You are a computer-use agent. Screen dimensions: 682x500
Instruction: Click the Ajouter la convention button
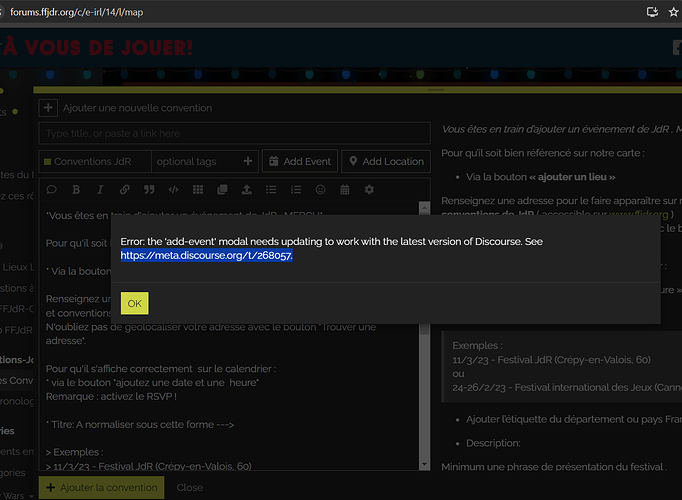coord(102,487)
